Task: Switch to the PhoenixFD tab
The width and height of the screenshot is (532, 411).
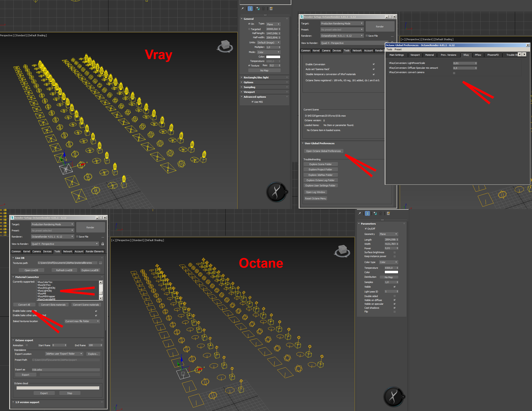Action: pyautogui.click(x=493, y=55)
